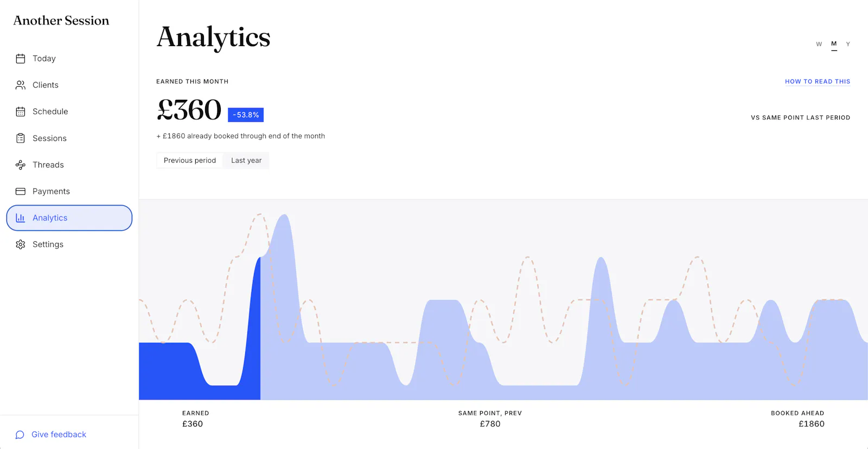
Task: Open Today via its calendar icon
Action: click(x=21, y=59)
